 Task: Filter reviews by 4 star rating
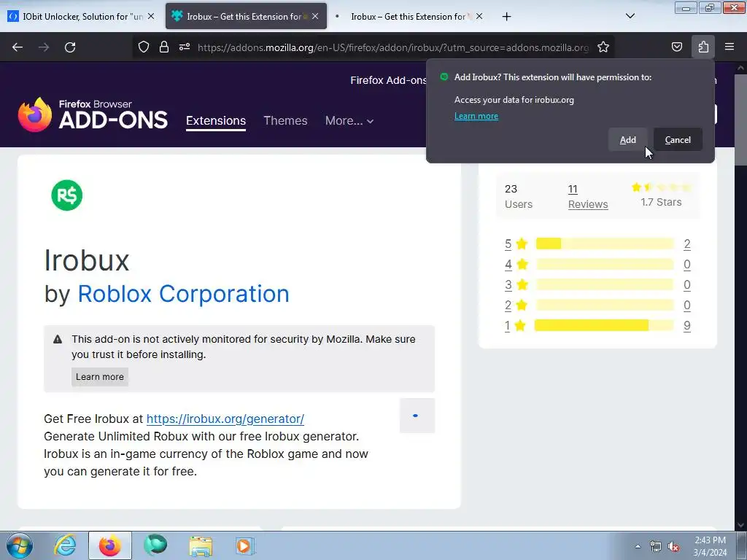(x=516, y=264)
